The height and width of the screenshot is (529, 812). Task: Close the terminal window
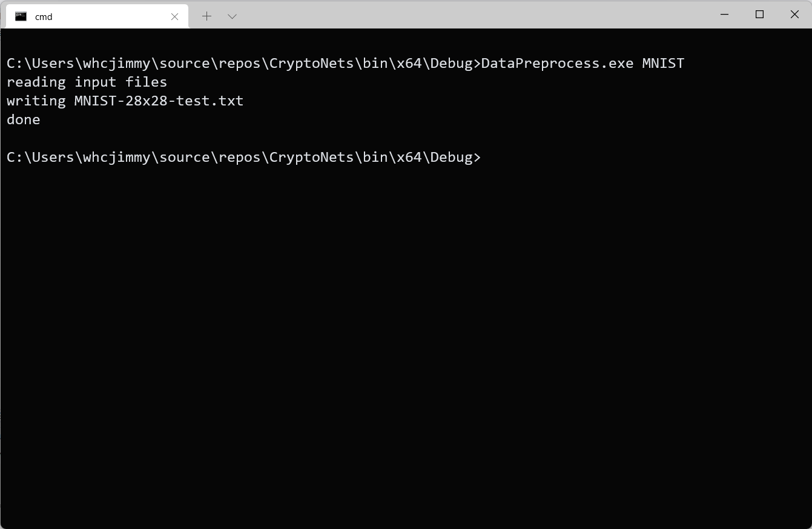click(794, 15)
